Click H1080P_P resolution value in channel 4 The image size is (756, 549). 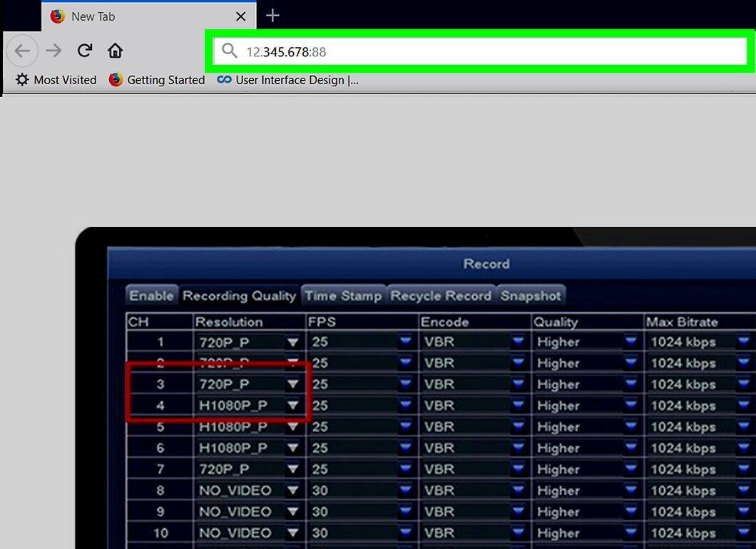[233, 406]
